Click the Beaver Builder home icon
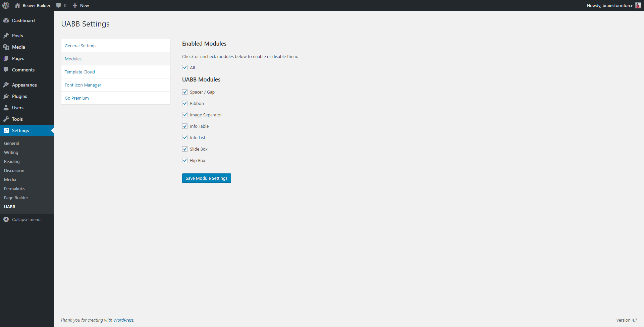The width and height of the screenshot is (644, 327). pyautogui.click(x=17, y=5)
